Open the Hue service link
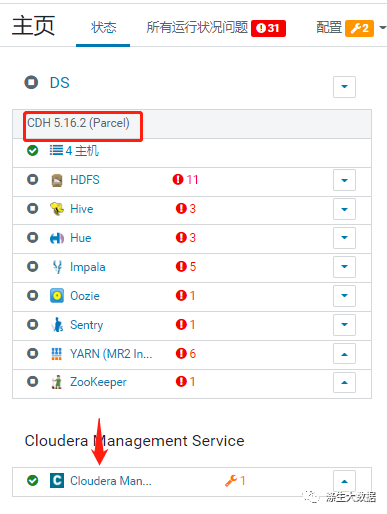387x514 pixels. point(81,238)
